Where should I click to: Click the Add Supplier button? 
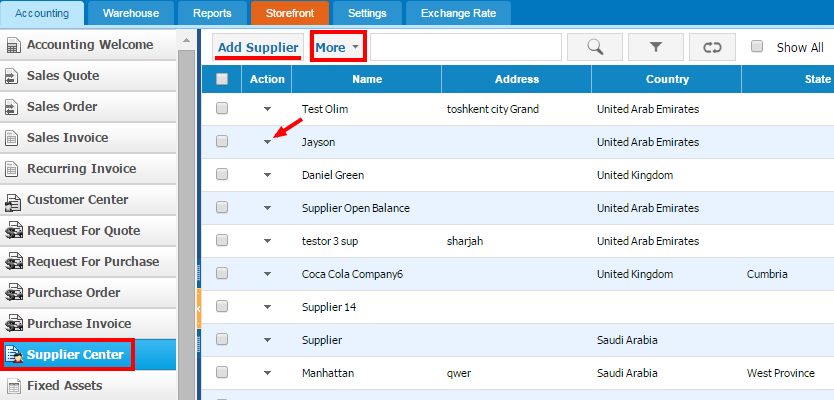258,47
